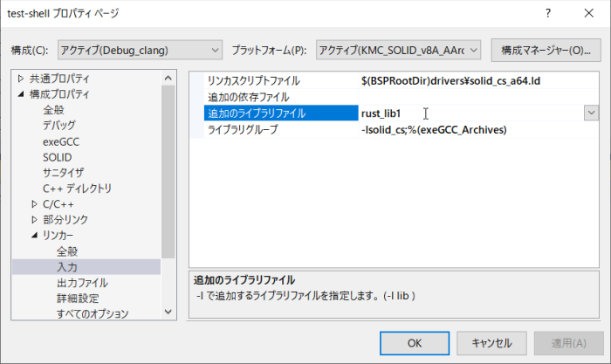The image size is (611, 364).
Task: Select the exeGCC property category
Action: pyautogui.click(x=61, y=141)
